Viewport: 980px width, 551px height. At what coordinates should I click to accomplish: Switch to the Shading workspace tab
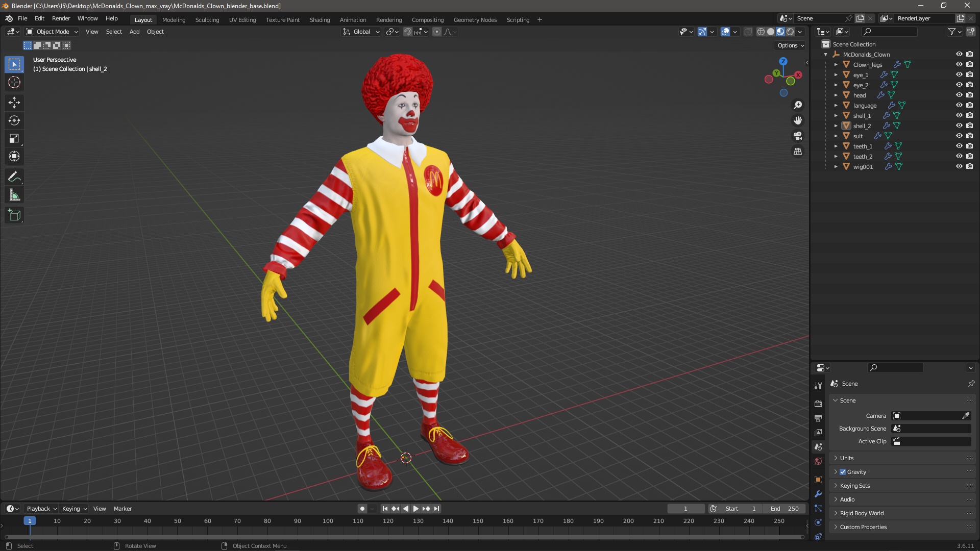tap(320, 20)
